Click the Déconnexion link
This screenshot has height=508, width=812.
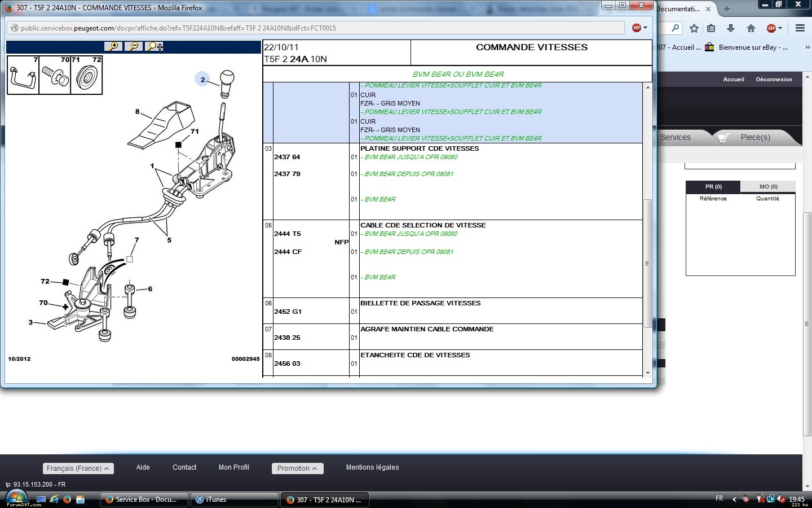tap(774, 80)
